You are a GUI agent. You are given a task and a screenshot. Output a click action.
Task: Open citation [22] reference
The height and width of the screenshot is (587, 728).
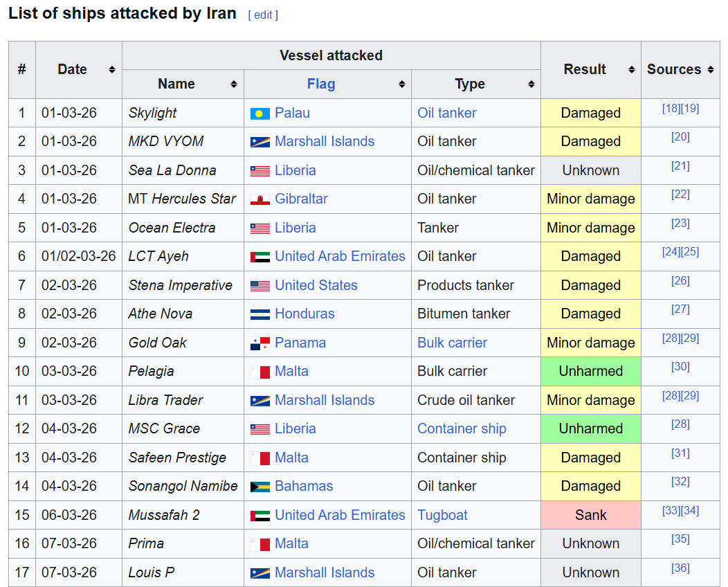click(x=680, y=195)
